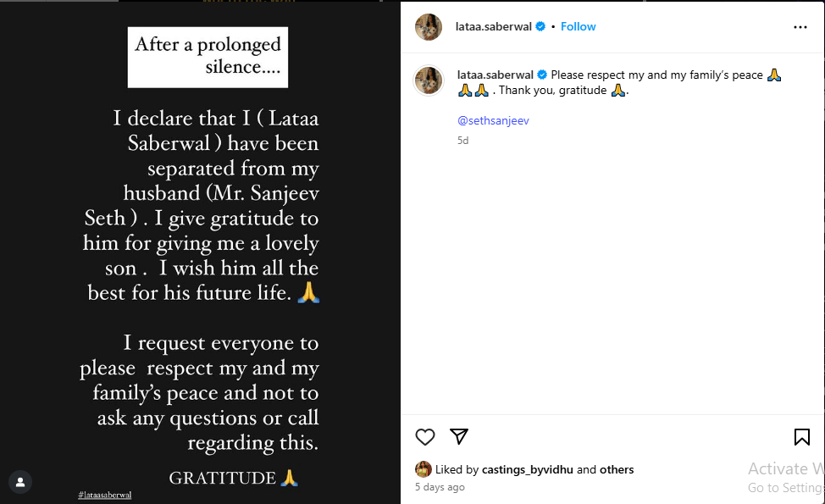Viewport: 825px width, 504px height.
Task: Like the post with the heart icon
Action: point(425,437)
